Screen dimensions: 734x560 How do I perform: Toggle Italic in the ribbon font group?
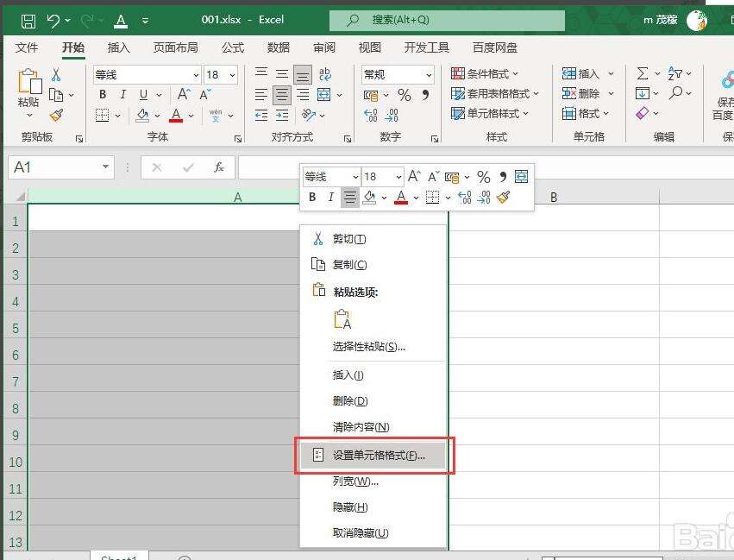tap(123, 95)
